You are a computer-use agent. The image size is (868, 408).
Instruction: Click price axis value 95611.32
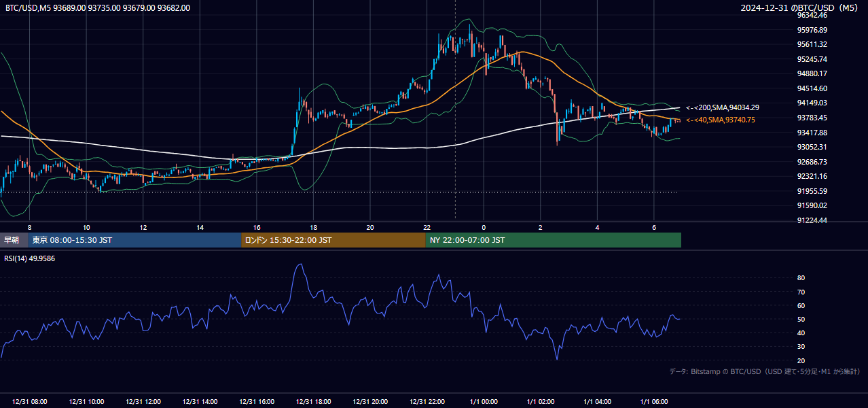pos(812,44)
